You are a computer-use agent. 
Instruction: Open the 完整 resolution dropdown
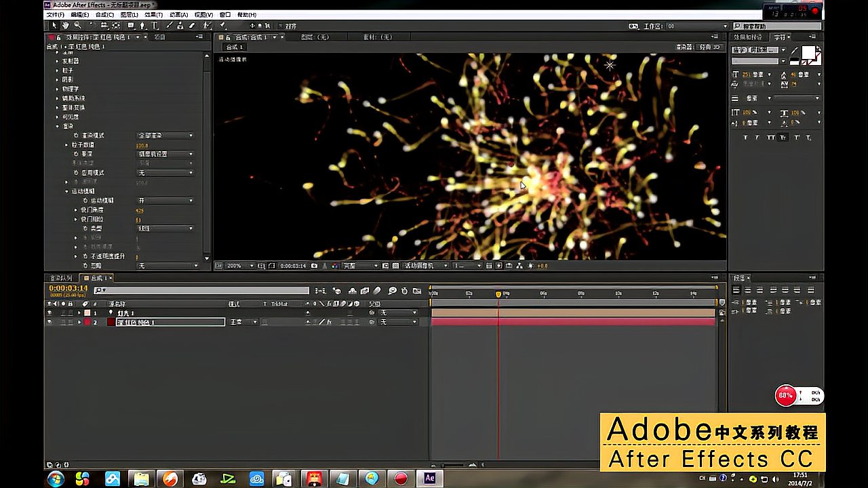[359, 266]
